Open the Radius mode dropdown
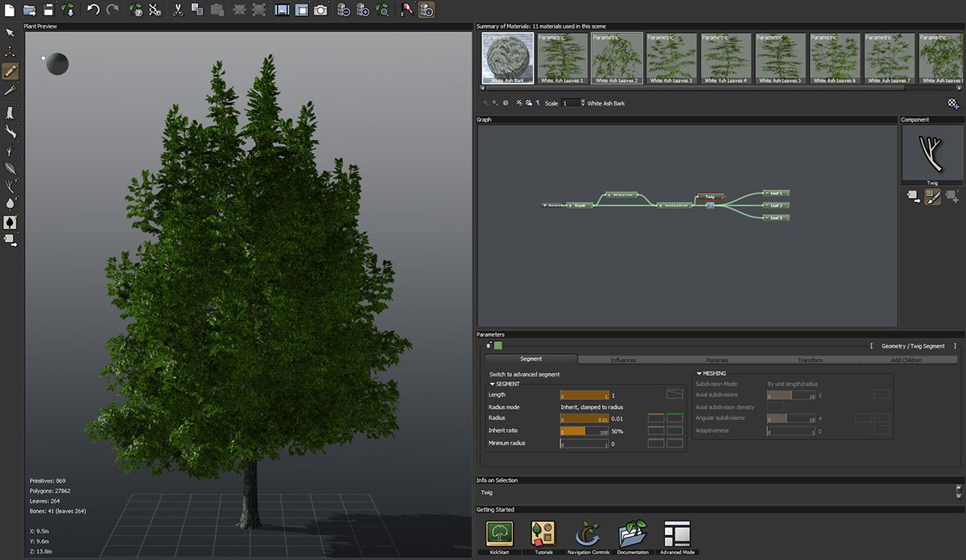 (x=592, y=407)
